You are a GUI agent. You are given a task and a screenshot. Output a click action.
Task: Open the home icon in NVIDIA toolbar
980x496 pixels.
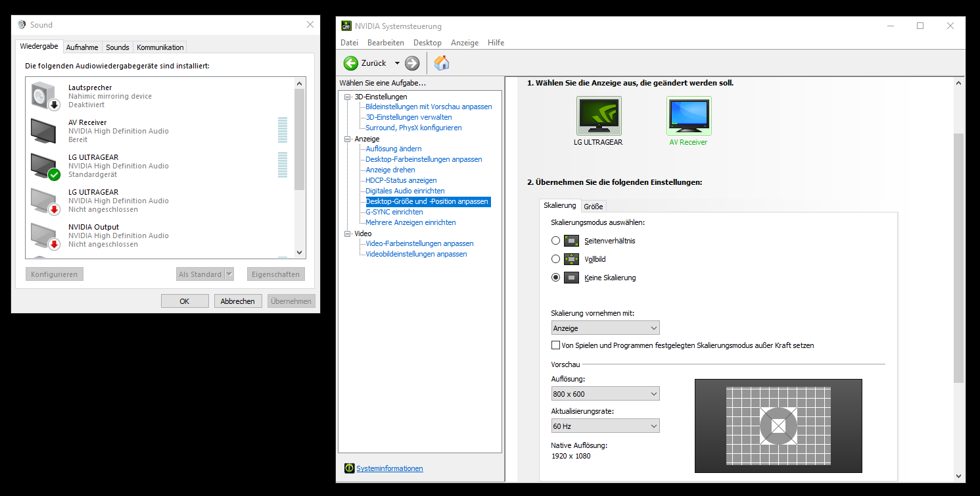coord(442,63)
